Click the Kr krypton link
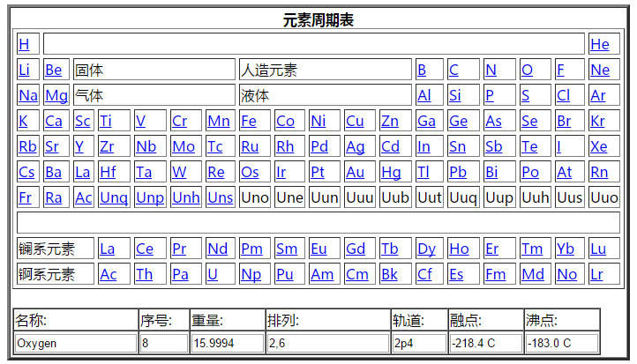Screen dimensions: 637x364 click(597, 121)
